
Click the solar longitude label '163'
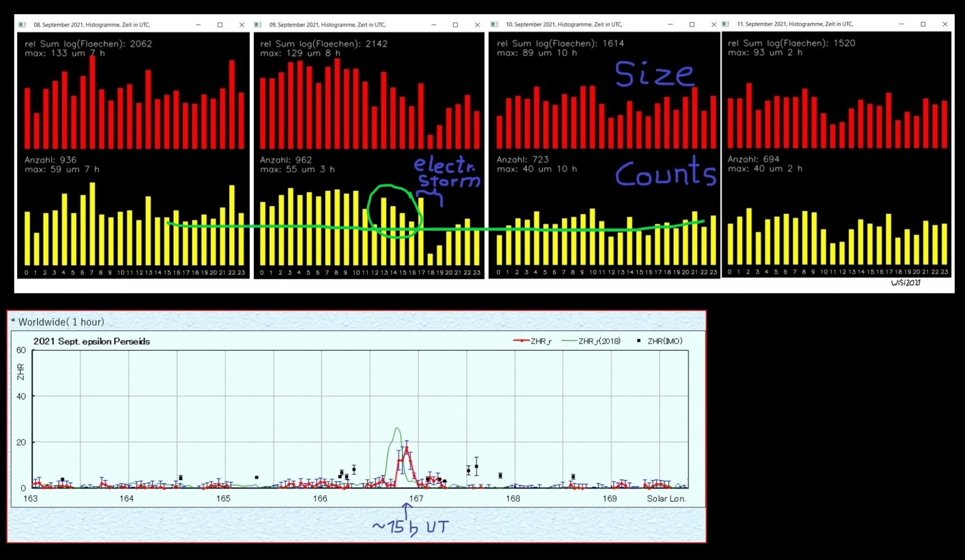(31, 499)
